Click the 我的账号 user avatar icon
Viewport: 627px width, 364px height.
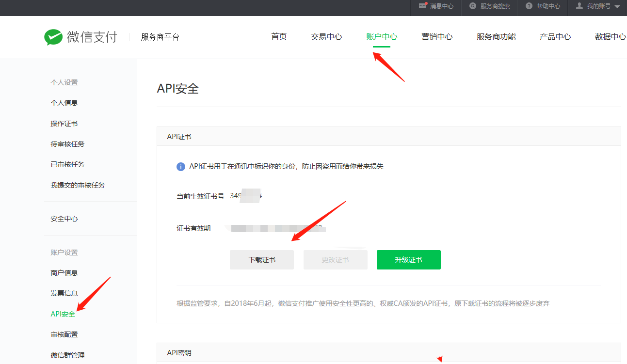click(579, 6)
